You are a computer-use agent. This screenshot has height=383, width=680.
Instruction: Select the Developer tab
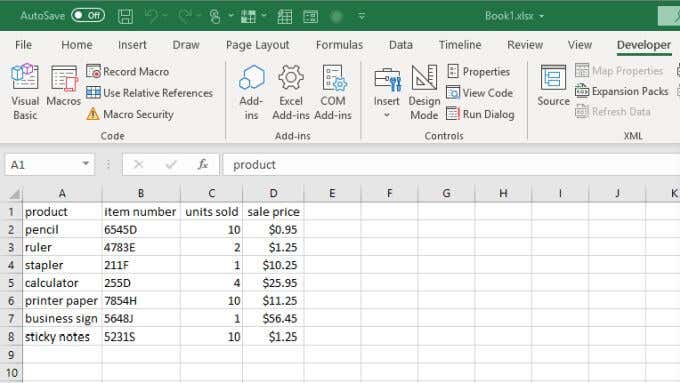(x=644, y=45)
